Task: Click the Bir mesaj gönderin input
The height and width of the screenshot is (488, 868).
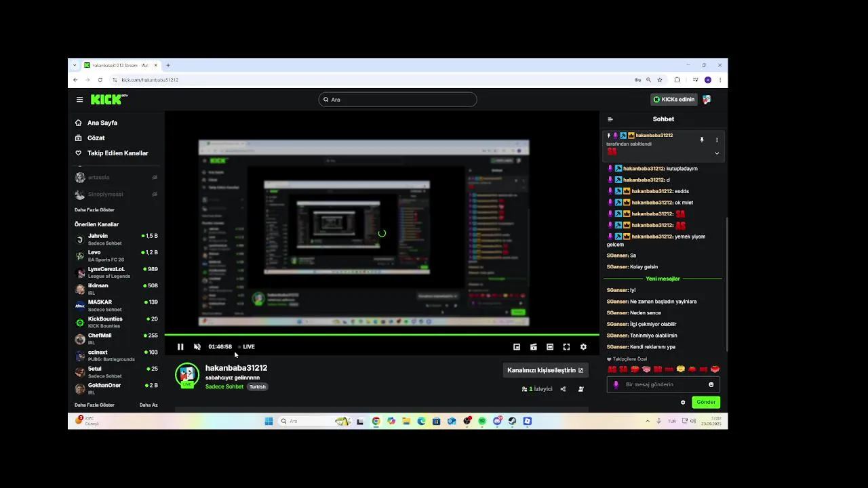Action: pyautogui.click(x=663, y=384)
